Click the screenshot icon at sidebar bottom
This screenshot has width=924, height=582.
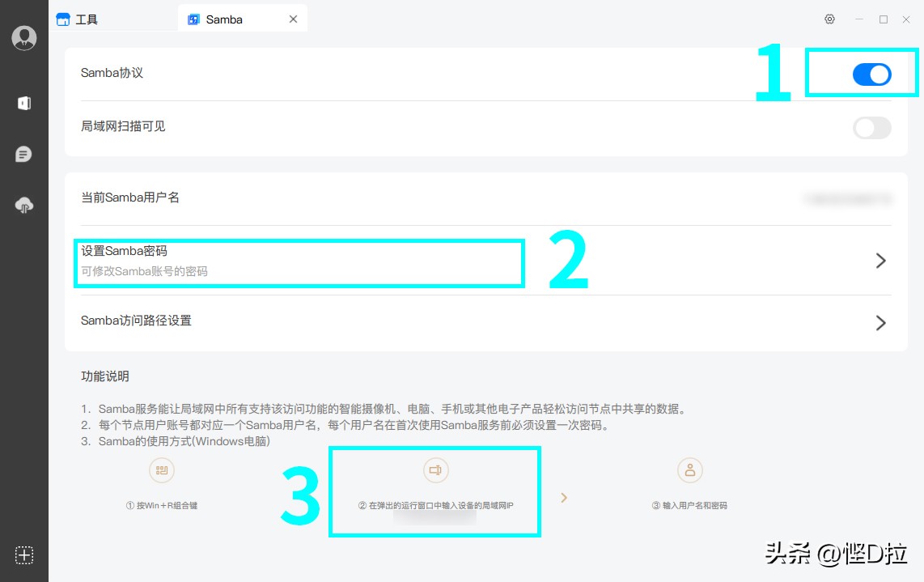pyautogui.click(x=23, y=556)
